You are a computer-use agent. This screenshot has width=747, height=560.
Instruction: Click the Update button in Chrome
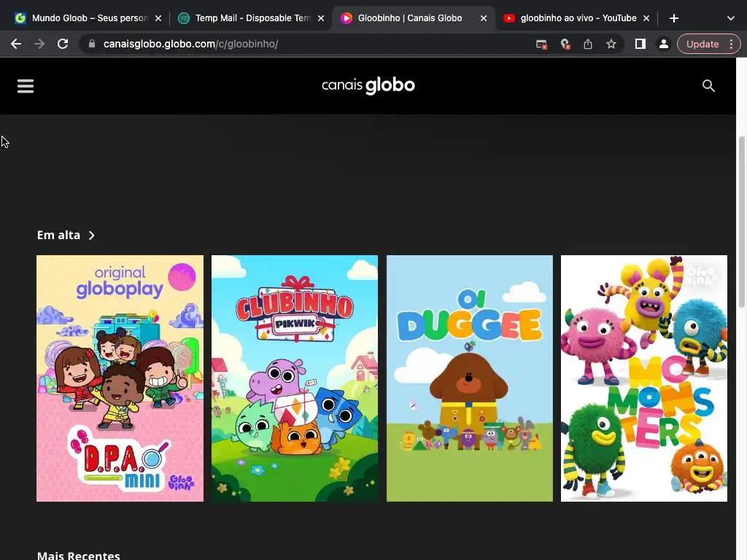point(703,44)
